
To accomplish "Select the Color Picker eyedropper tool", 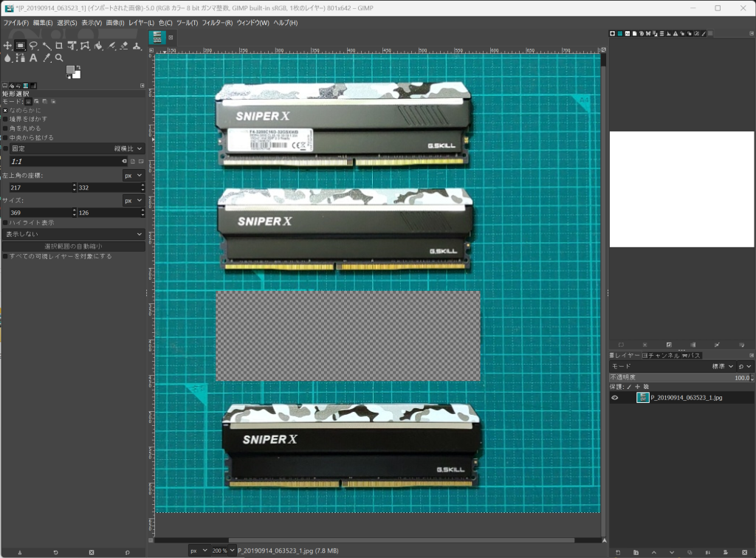I will (x=47, y=58).
